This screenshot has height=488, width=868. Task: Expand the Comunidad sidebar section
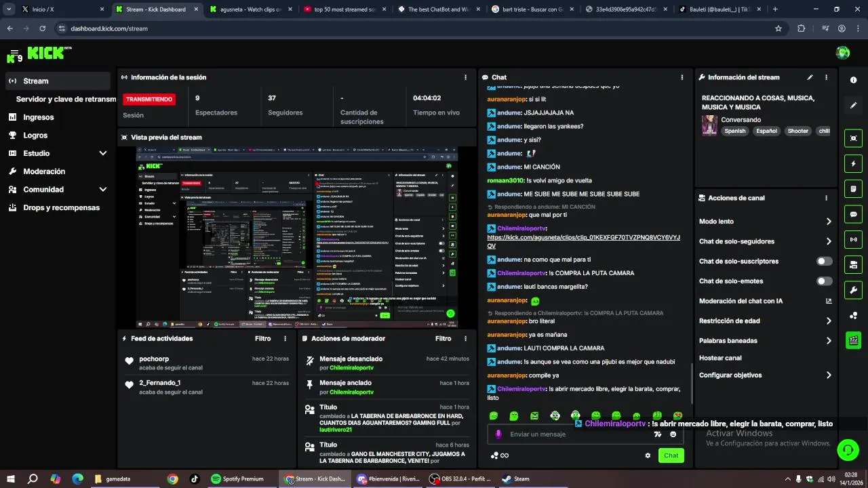103,190
